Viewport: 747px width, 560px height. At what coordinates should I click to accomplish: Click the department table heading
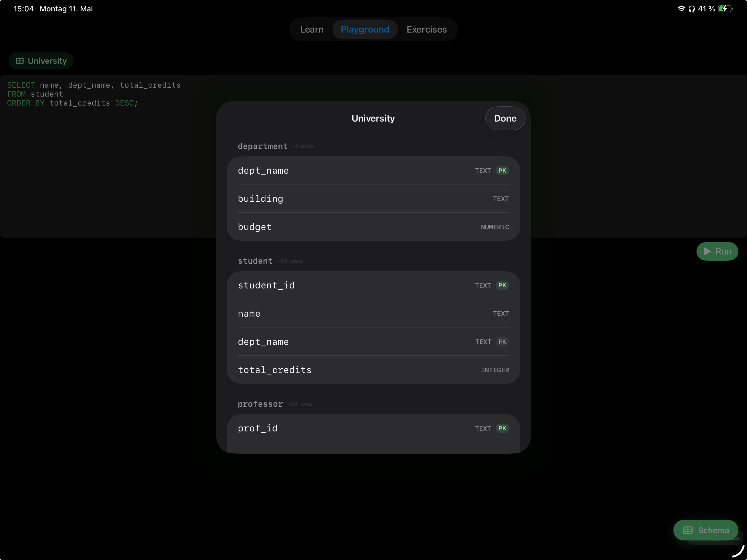tap(262, 146)
